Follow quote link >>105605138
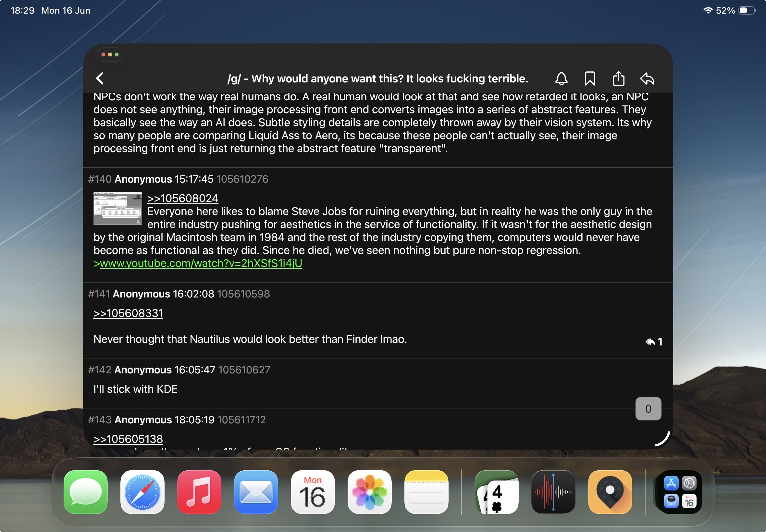766x532 pixels. point(128,439)
